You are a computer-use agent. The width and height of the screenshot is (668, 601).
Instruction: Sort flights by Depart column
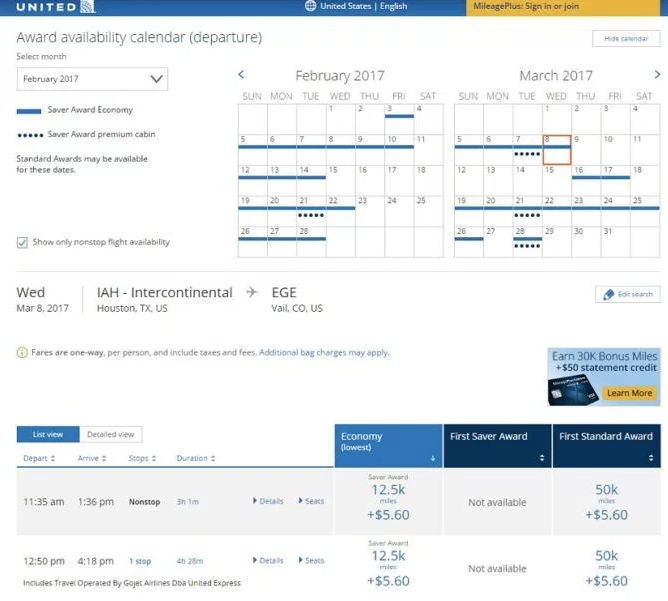pyautogui.click(x=39, y=458)
